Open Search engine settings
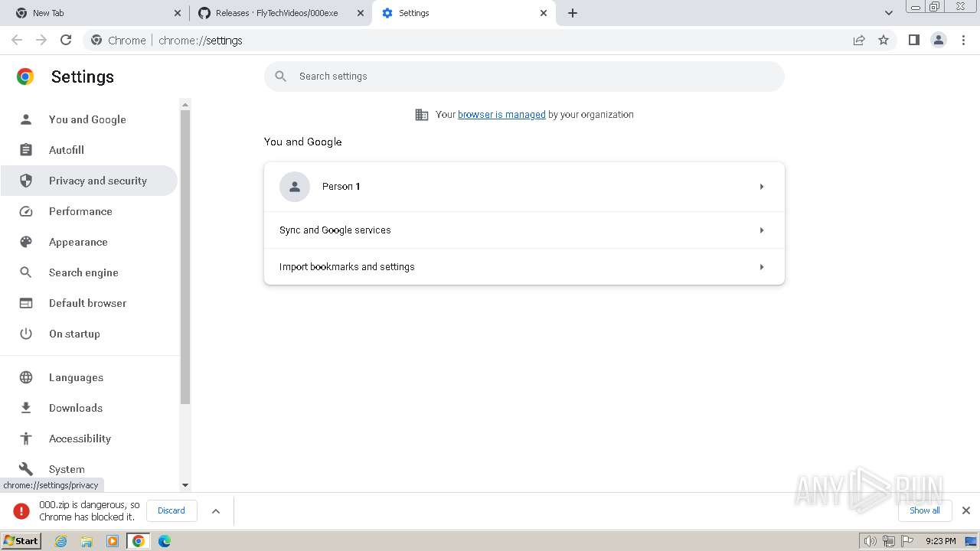The height and width of the screenshot is (551, 980). point(89,272)
